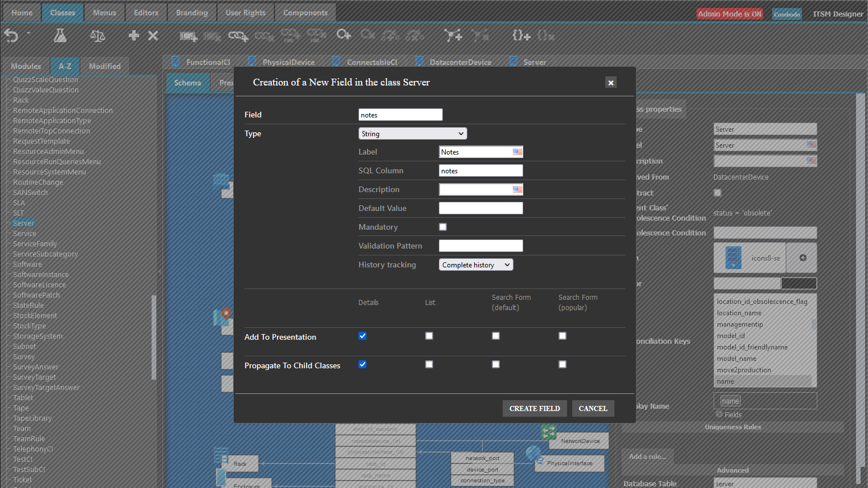Screen dimensions: 868x488
Task: Click the flask test icon
Action: pyautogui.click(x=60, y=36)
